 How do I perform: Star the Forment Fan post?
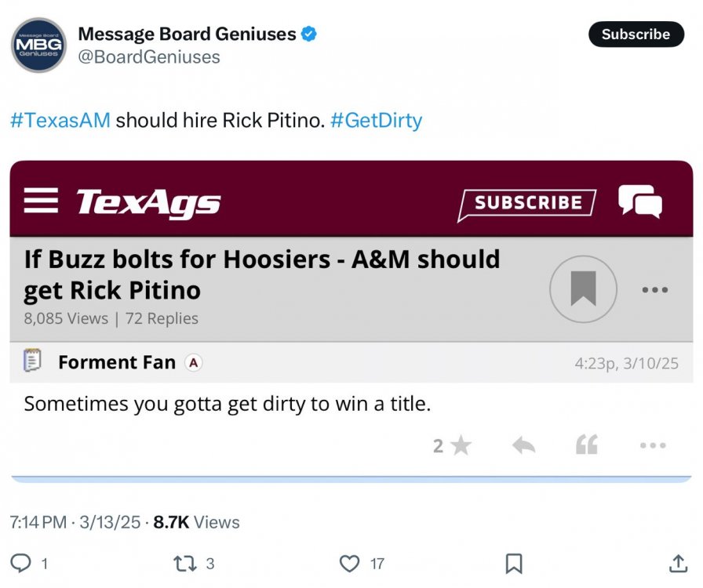461,446
